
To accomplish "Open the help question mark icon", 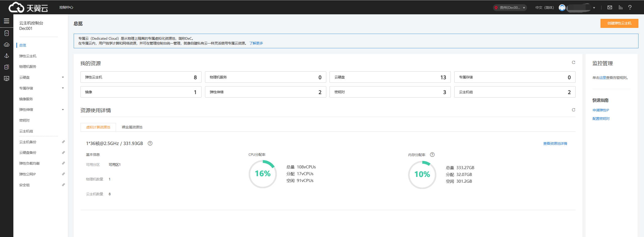I will point(630,8).
